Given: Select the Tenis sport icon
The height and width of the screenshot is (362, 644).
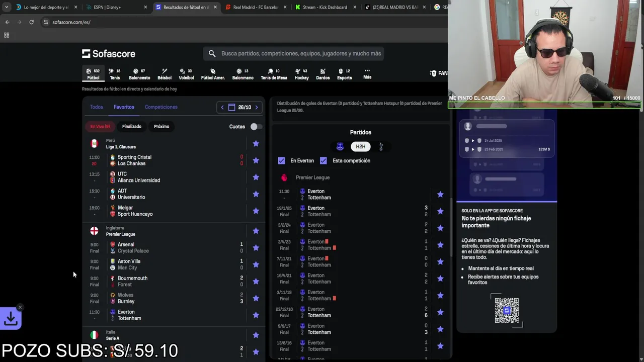Looking at the screenshot, I should (115, 74).
